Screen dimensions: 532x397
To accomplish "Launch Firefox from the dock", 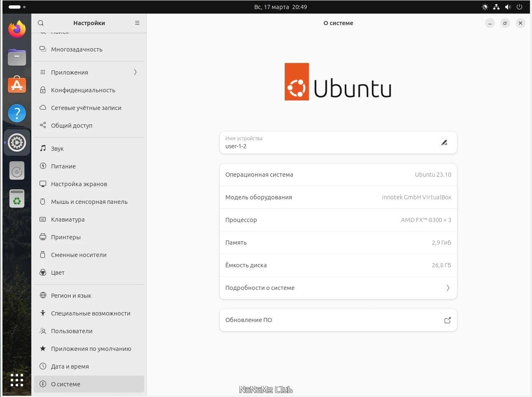I will 17,29.
